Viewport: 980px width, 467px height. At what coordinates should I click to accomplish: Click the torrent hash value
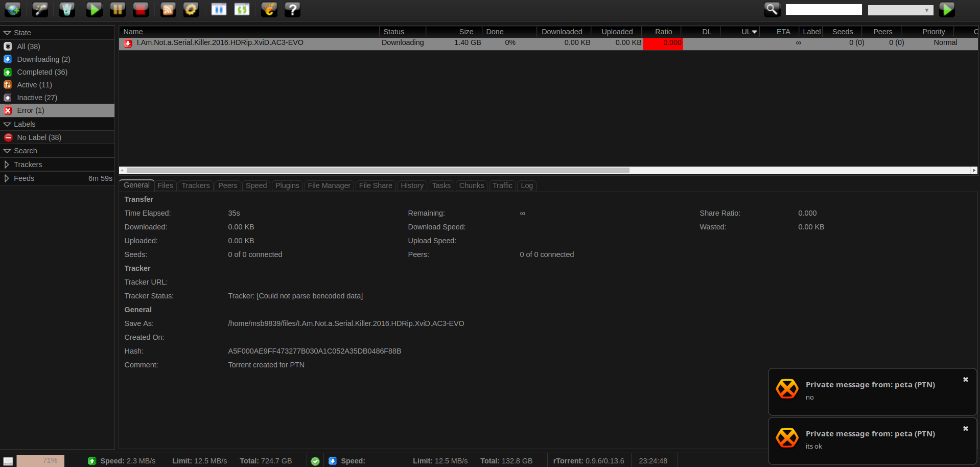[315, 351]
